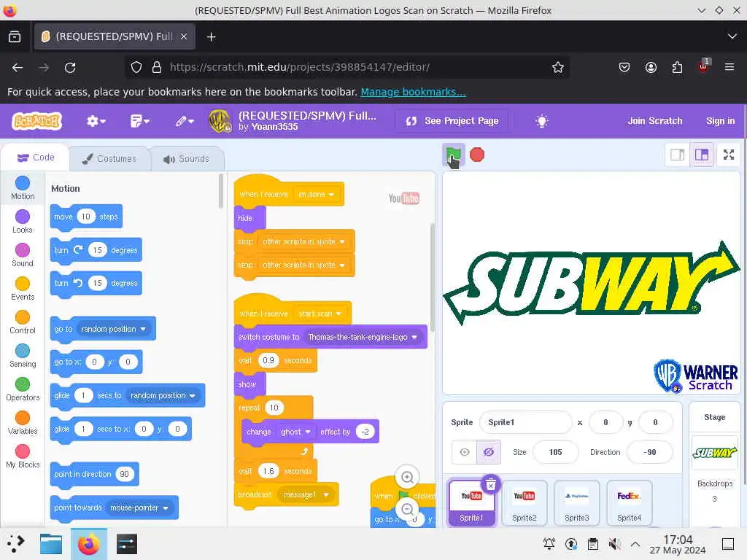Enter full screen stage mode
The width and height of the screenshot is (747, 560).
pyautogui.click(x=729, y=155)
